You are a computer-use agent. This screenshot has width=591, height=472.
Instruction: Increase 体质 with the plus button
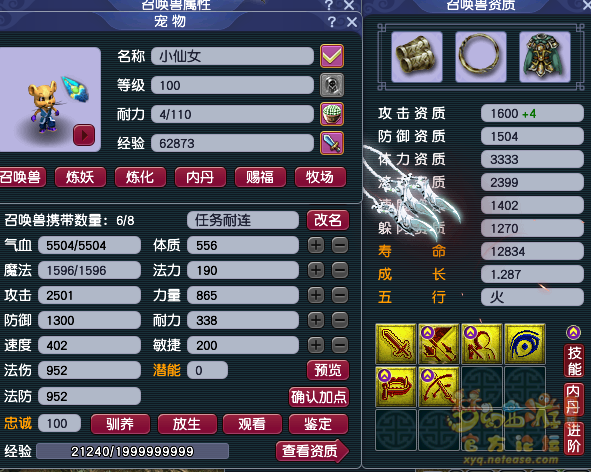click(x=316, y=245)
